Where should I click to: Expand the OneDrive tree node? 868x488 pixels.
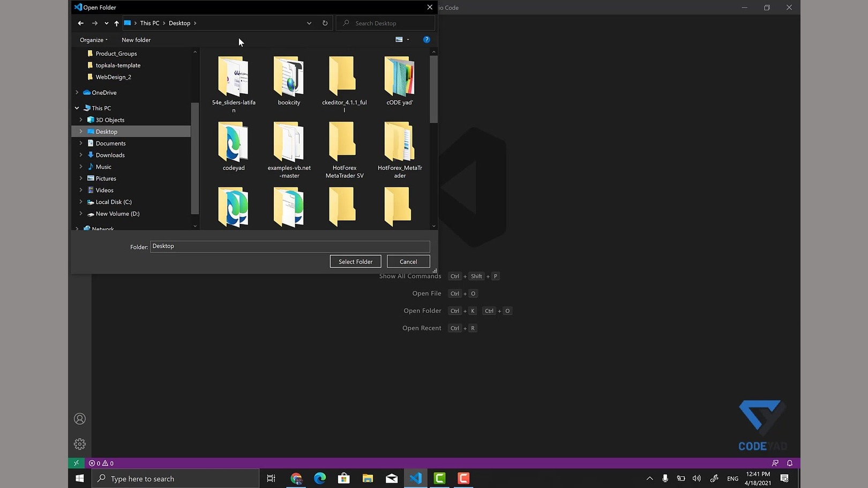(x=77, y=93)
